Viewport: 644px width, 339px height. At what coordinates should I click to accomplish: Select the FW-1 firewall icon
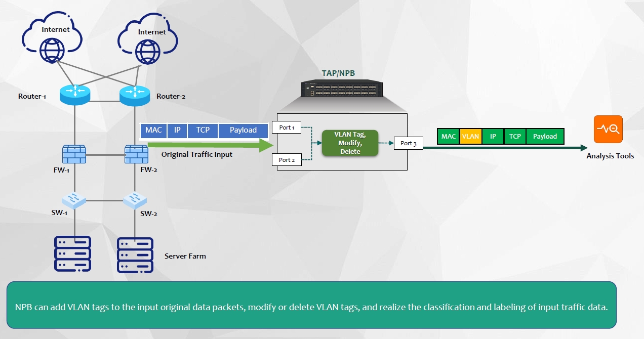tap(74, 154)
